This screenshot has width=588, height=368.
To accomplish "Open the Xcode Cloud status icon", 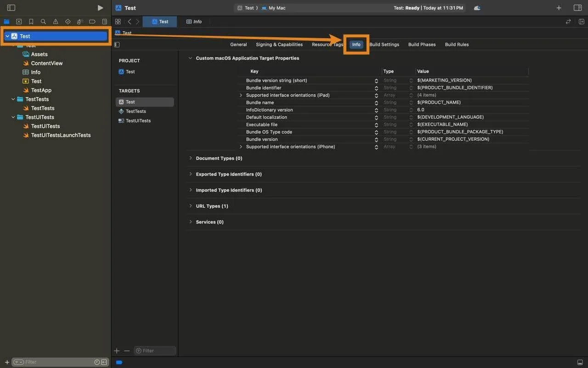I will pyautogui.click(x=477, y=8).
